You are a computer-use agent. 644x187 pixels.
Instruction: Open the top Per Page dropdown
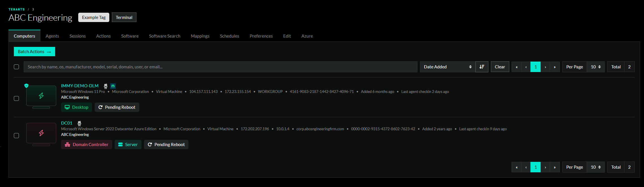click(595, 67)
